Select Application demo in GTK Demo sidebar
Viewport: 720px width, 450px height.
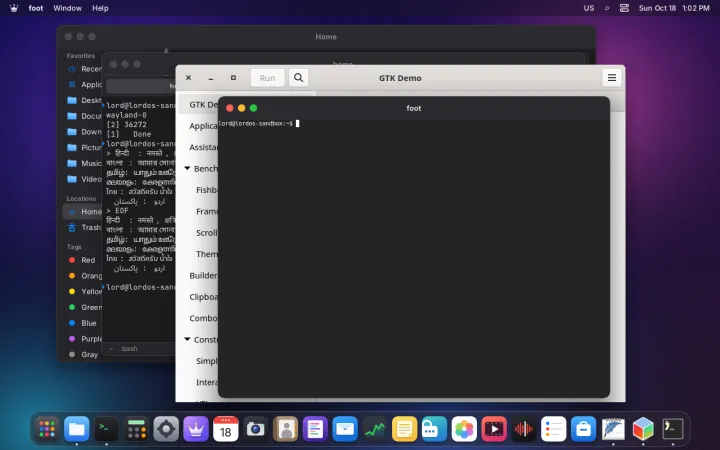(203, 126)
